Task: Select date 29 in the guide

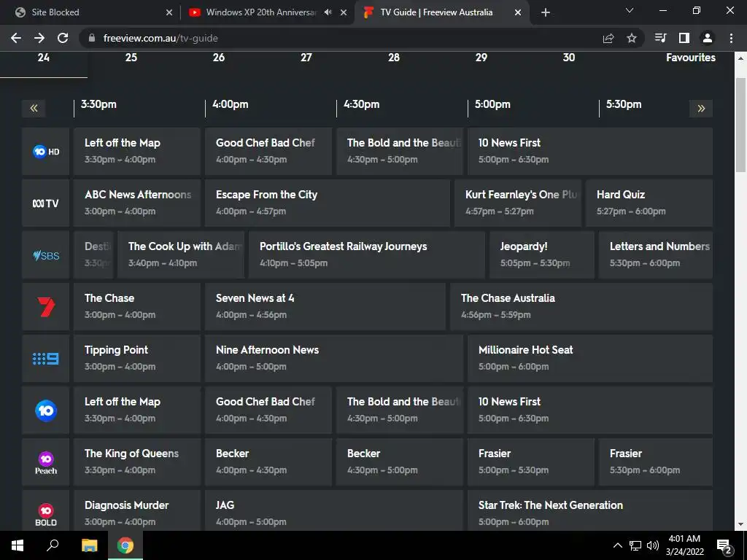Action: click(x=481, y=58)
